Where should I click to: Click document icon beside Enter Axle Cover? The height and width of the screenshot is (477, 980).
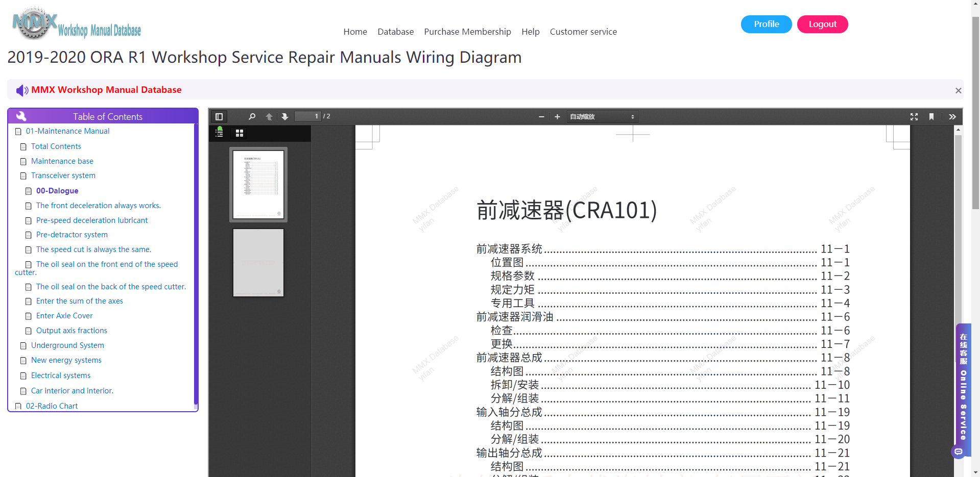click(28, 316)
